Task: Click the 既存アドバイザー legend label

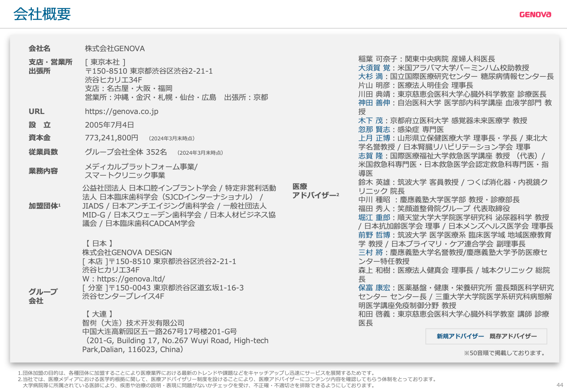Action: point(513,336)
